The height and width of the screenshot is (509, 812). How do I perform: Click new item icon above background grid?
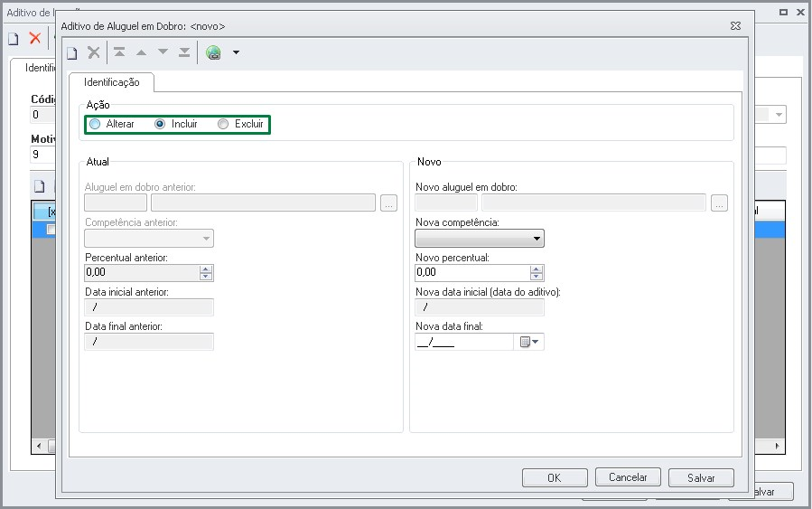tap(40, 186)
